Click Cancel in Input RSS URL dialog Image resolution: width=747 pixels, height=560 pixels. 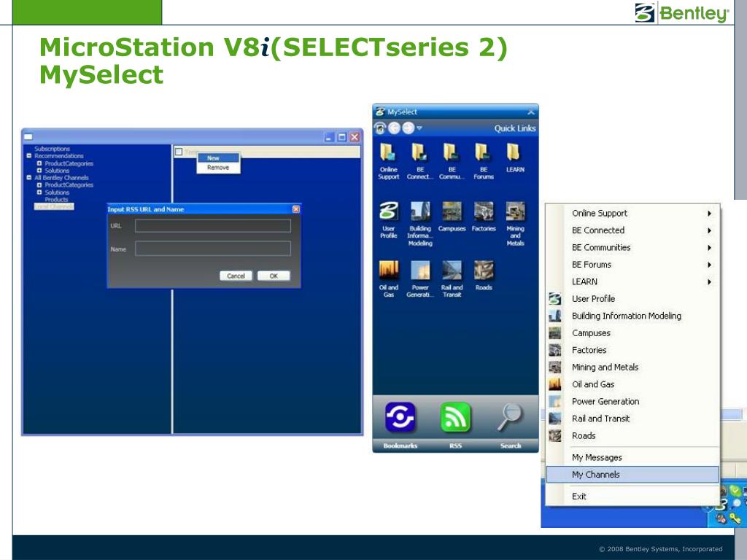(x=236, y=276)
